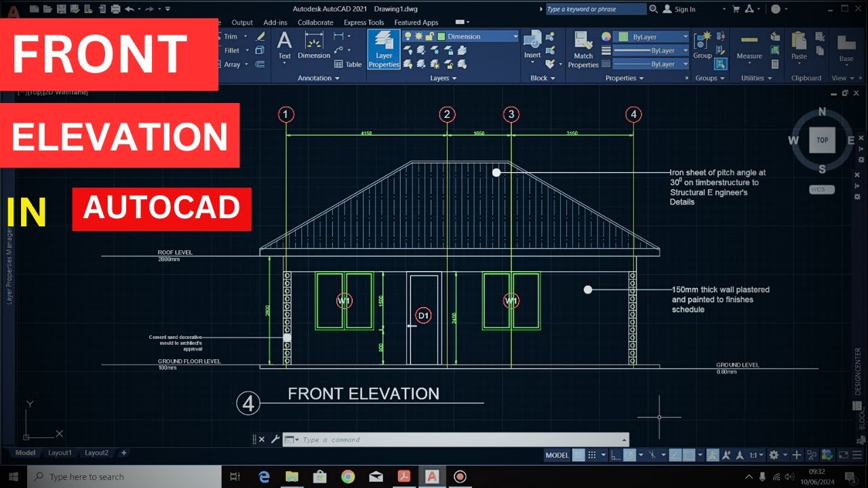Activate the Match Properties tool
Screen dimensions: 868x488
tap(583, 49)
